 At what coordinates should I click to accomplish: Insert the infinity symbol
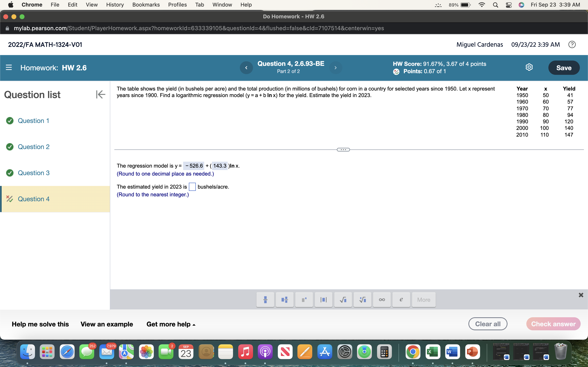[x=381, y=300]
